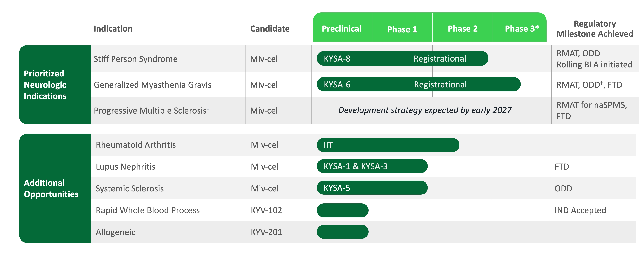The image size is (644, 256).
Task: Click the KYSA-6 Registrational progress bar
Action: click(x=419, y=85)
